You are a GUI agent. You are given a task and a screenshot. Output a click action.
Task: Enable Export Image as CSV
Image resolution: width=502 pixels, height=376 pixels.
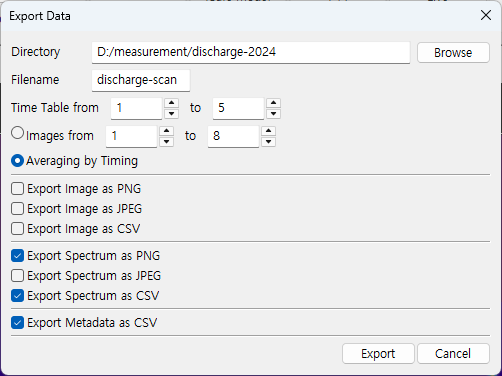(17, 229)
